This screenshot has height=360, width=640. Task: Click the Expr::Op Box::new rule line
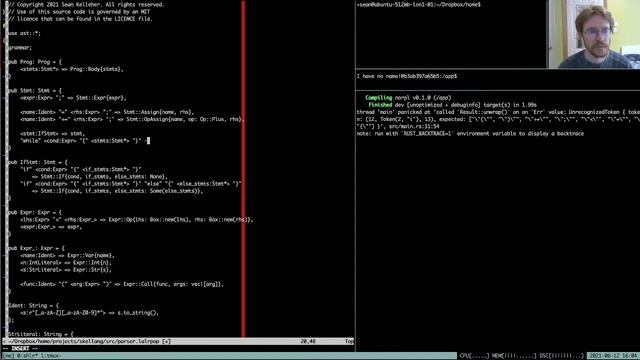136,219
